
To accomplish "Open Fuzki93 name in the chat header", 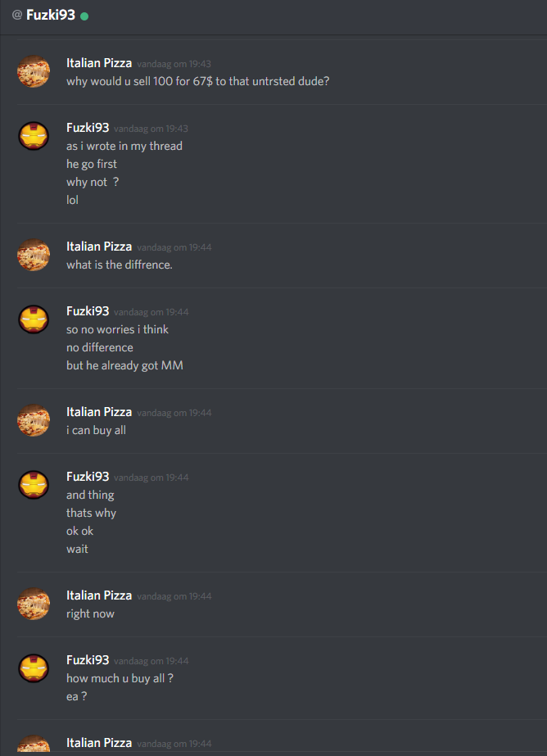I will (x=51, y=15).
